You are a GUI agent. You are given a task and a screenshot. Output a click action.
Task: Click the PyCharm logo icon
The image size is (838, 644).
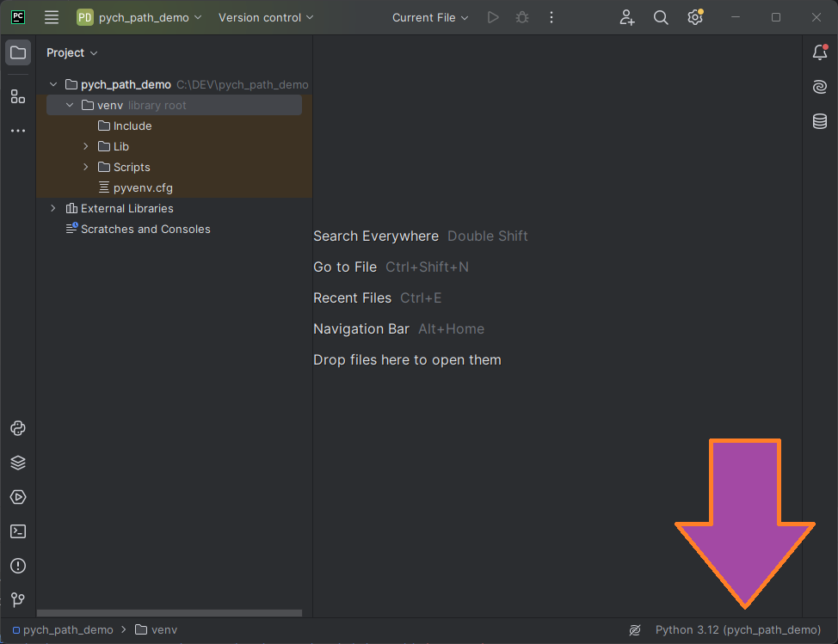18,17
